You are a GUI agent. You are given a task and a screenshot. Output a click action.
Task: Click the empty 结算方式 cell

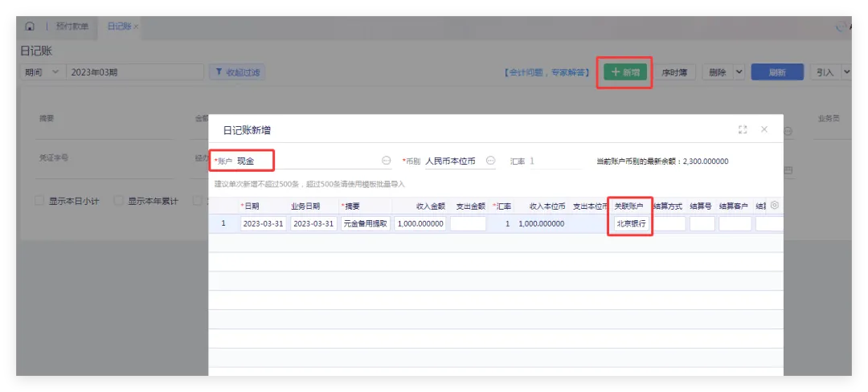tap(669, 223)
